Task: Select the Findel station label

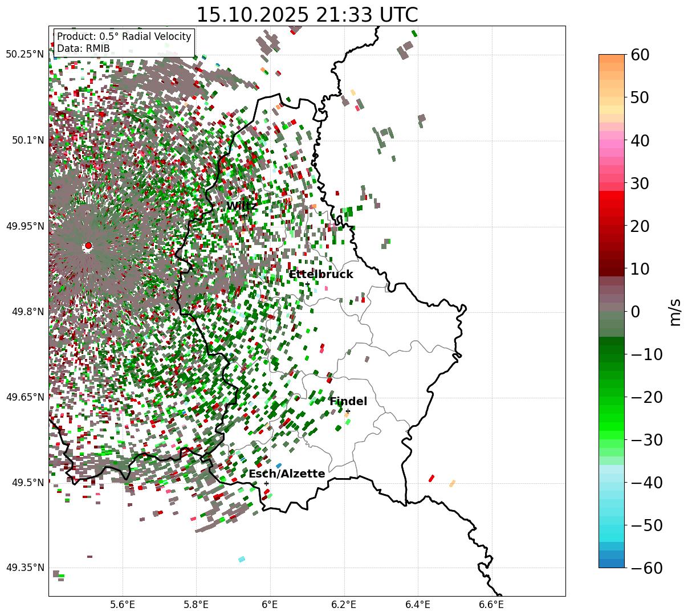Action: tap(348, 402)
